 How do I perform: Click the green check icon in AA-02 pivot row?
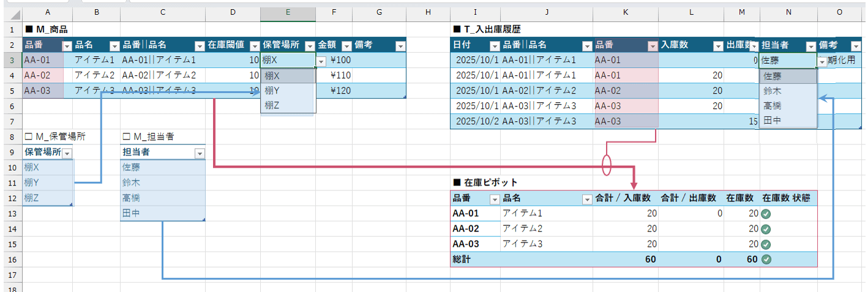[x=765, y=229]
